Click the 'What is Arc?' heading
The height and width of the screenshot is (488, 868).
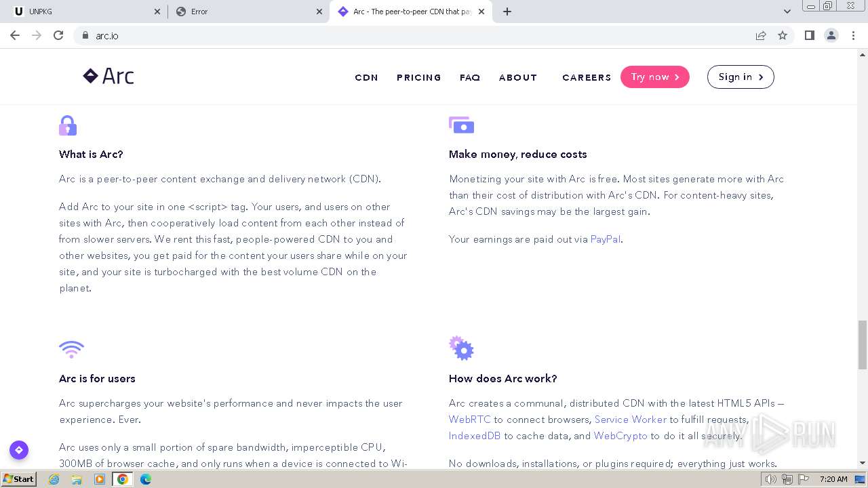91,155
